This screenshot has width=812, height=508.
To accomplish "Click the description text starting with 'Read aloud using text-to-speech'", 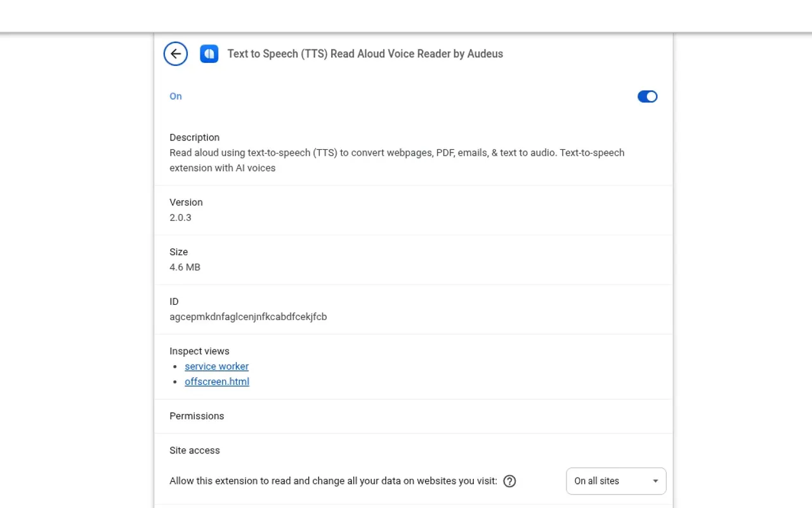I will 397,161.
